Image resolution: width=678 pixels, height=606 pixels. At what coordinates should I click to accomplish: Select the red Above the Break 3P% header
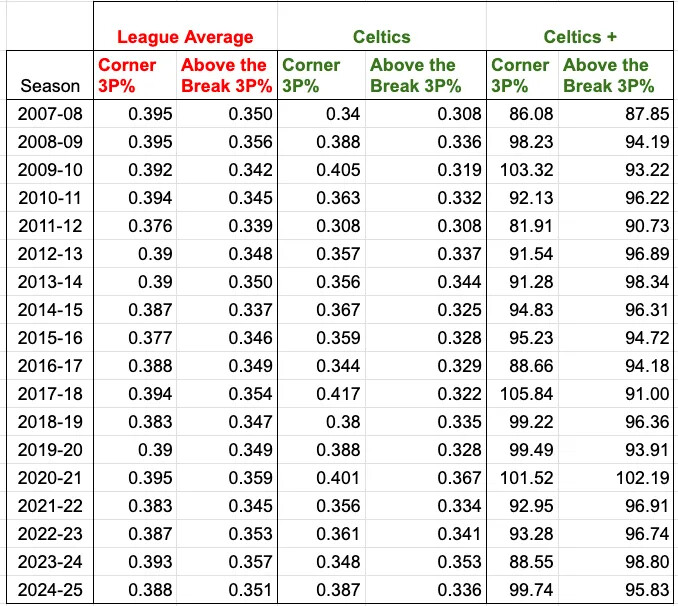click(227, 75)
